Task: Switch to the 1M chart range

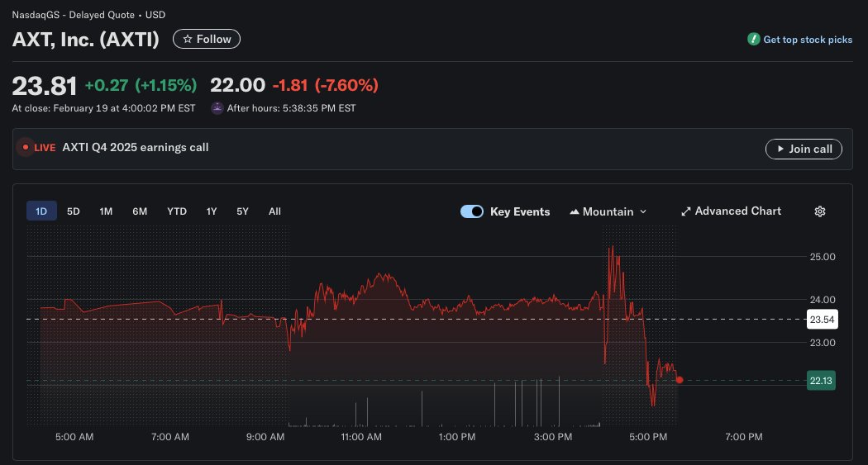Action: pyautogui.click(x=106, y=211)
